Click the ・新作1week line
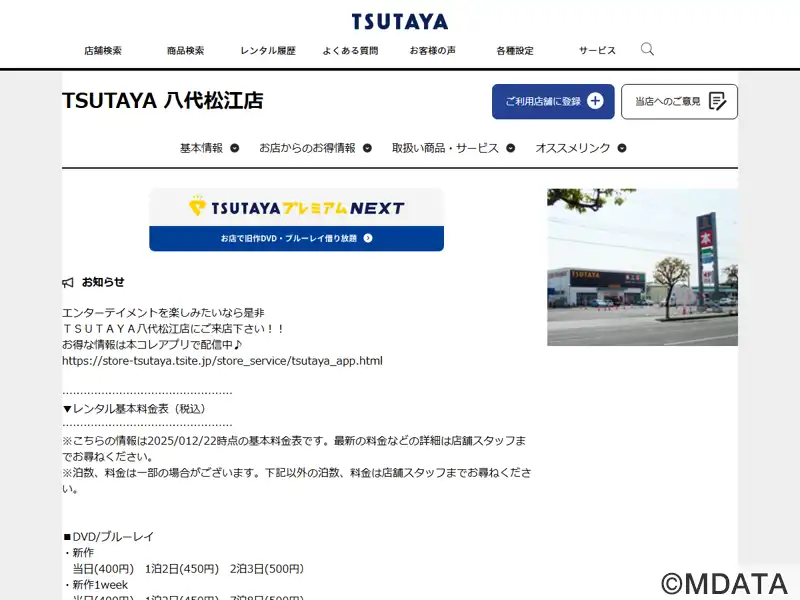 [95, 585]
